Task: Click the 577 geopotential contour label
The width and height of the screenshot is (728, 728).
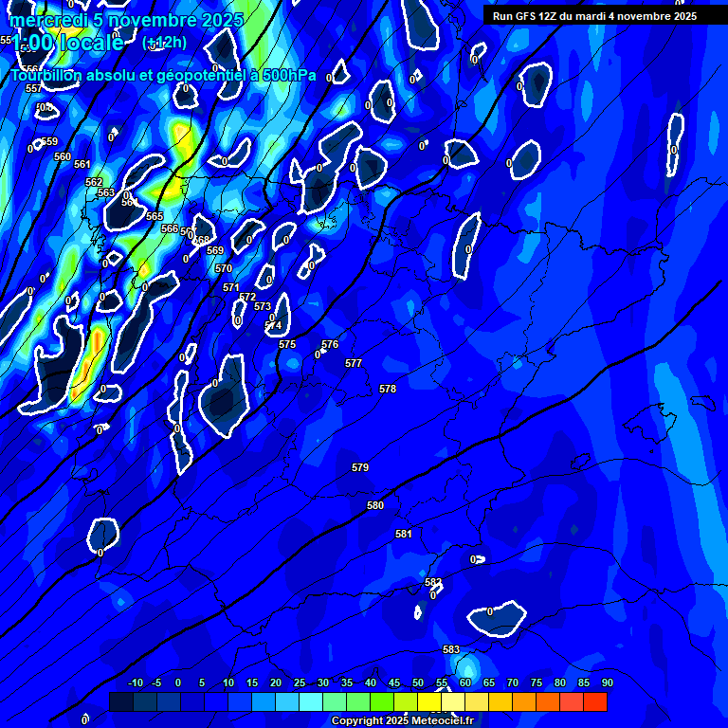Action: (354, 363)
